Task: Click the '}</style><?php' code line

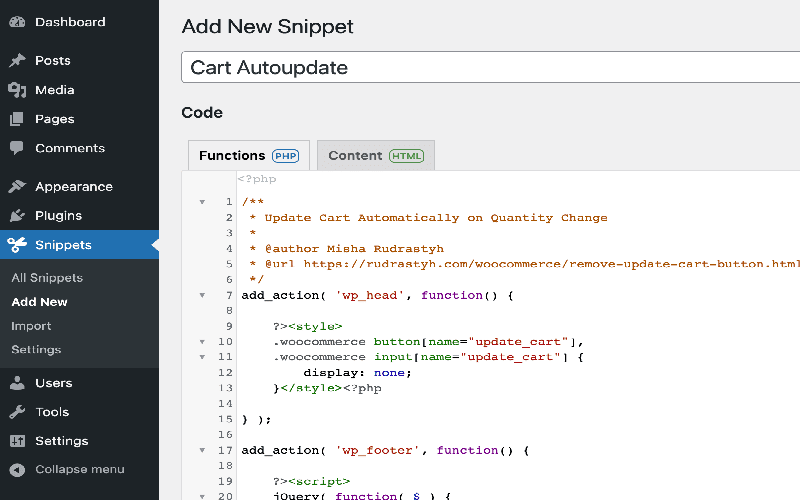Action: [x=327, y=388]
